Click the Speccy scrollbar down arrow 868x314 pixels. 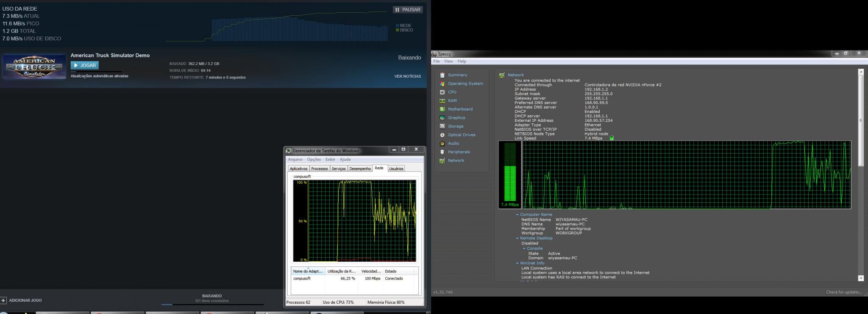point(861,278)
